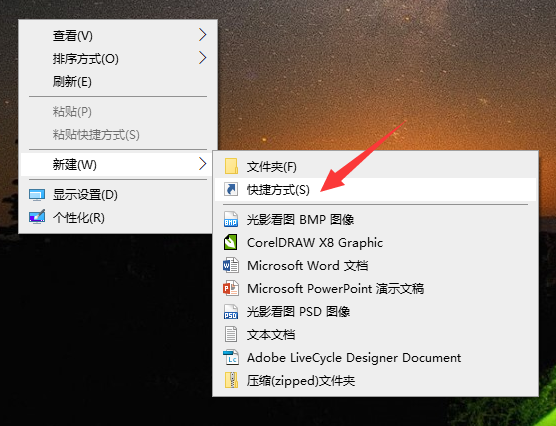Click the shortcut arrow icon

click(x=231, y=189)
